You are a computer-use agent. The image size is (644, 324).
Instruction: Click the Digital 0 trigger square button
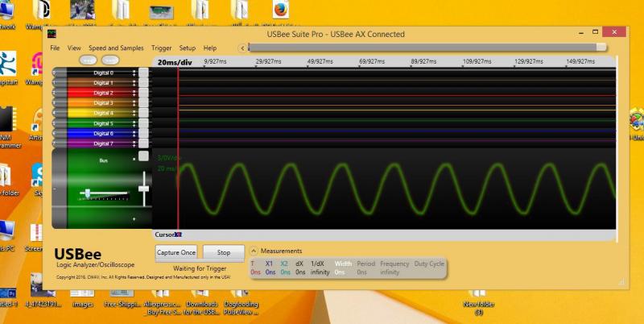(143, 73)
